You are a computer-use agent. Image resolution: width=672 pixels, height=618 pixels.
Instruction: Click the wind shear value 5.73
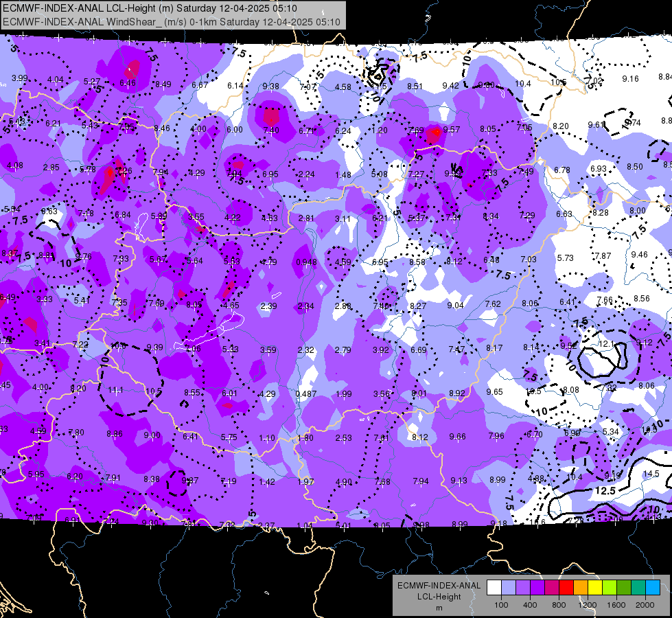coord(566,257)
